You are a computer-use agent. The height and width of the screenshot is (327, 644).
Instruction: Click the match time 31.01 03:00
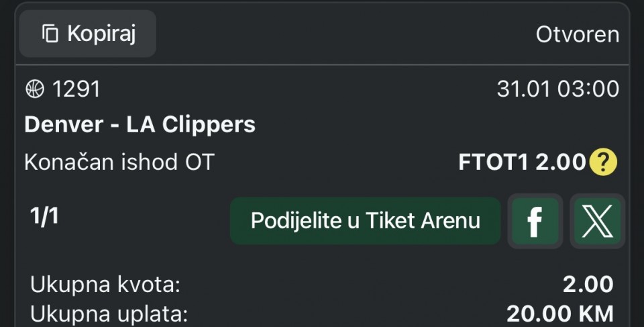[x=557, y=89]
